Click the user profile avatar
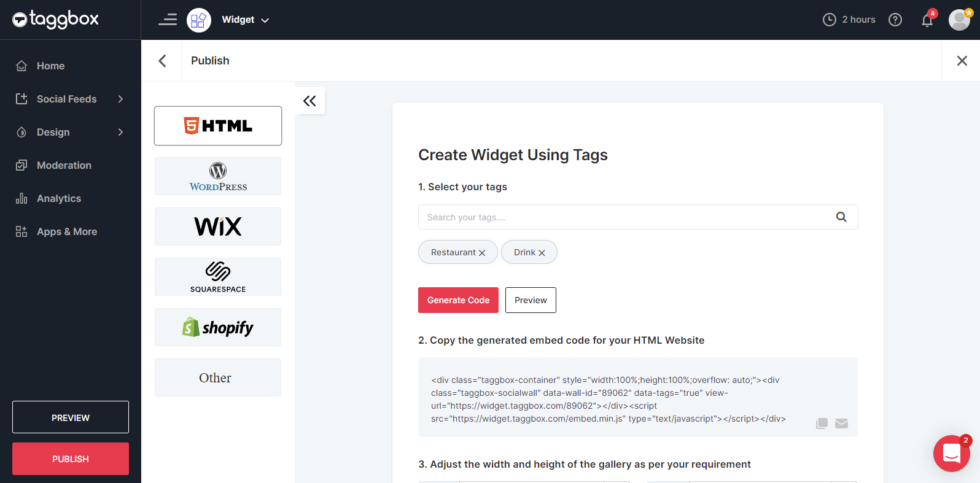The image size is (980, 483). click(x=959, y=20)
